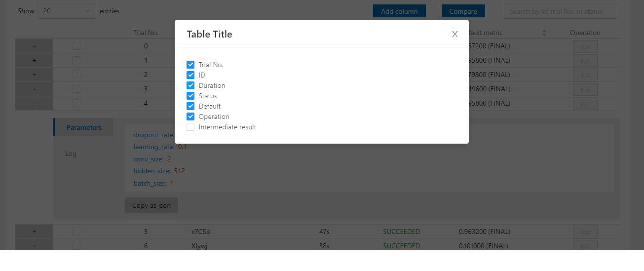Select the Parameters tab
The image size is (644, 271).
coord(84,127)
